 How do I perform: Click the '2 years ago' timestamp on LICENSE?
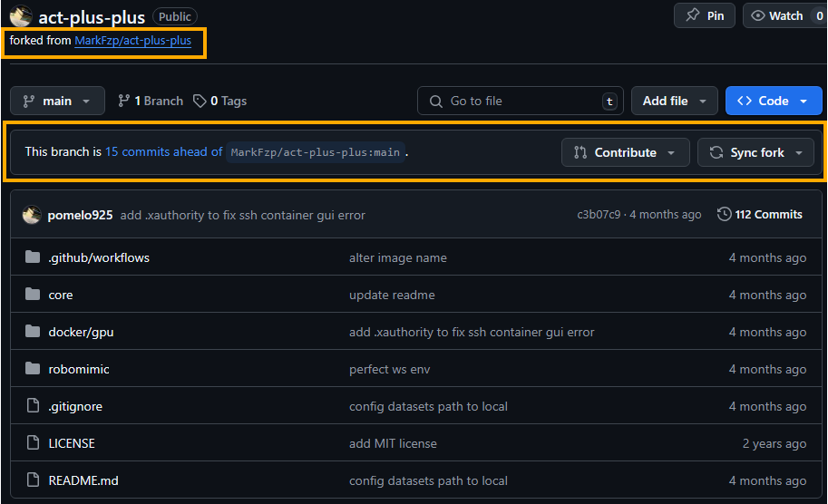pyautogui.click(x=774, y=443)
